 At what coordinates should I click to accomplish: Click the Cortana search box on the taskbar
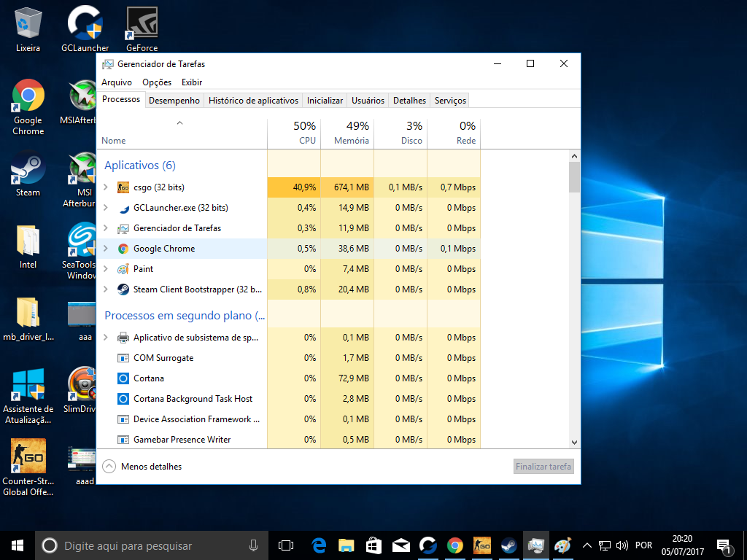pos(150,545)
